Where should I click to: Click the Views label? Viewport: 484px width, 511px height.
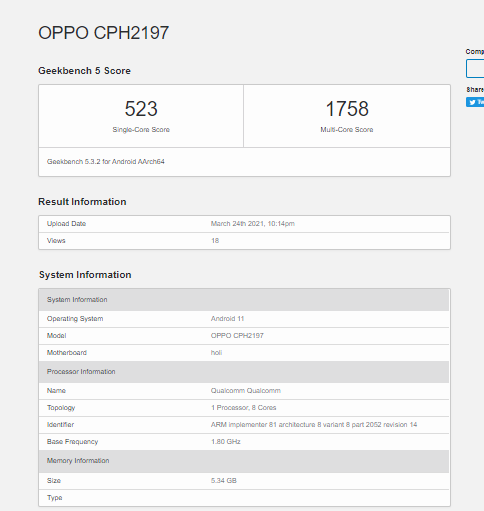pyautogui.click(x=56, y=241)
